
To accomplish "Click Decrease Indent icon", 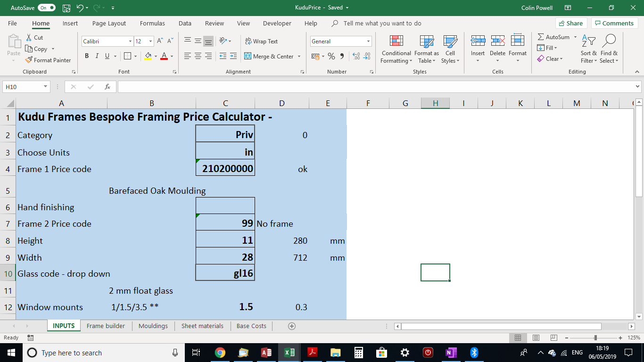I will pyautogui.click(x=223, y=56).
